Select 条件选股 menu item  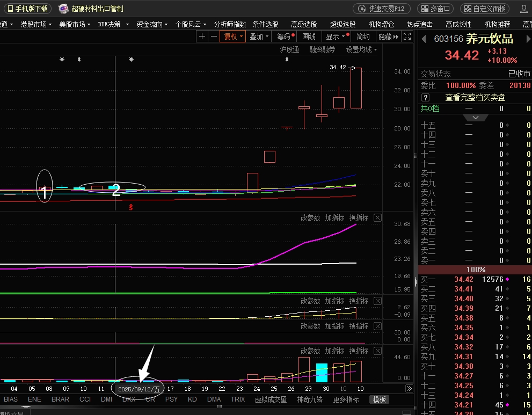[265, 25]
